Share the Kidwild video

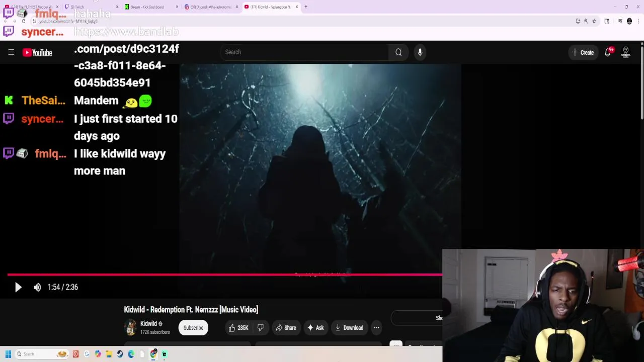tap(286, 328)
